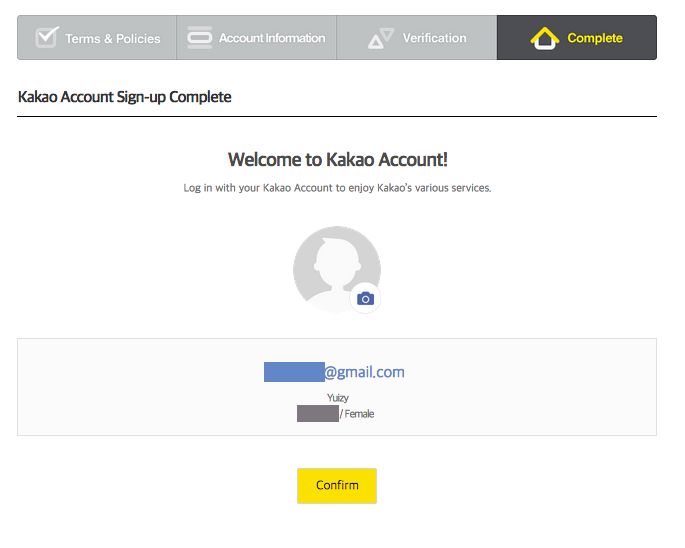Click the Account Information step icon
This screenshot has height=548, width=685.
200,38
